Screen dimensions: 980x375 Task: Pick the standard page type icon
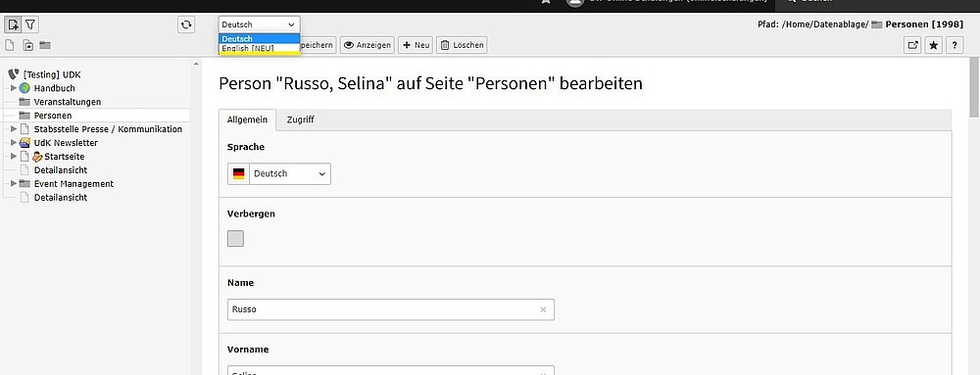(10, 45)
